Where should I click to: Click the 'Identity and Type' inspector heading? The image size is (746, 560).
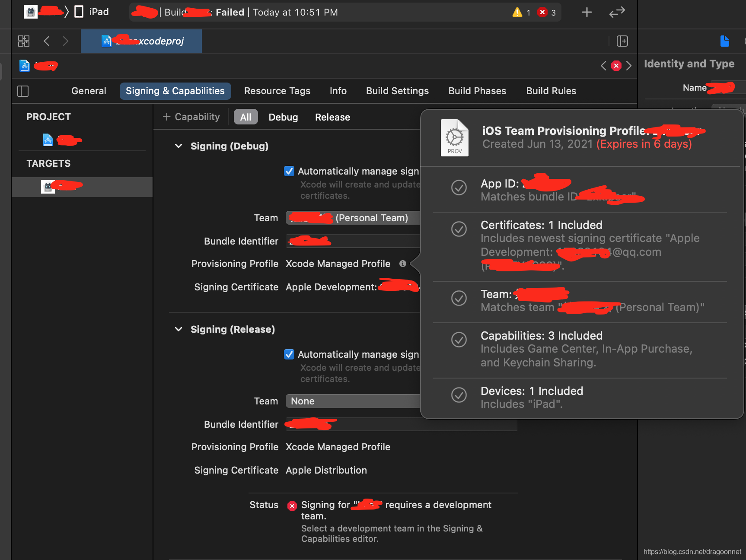689,64
